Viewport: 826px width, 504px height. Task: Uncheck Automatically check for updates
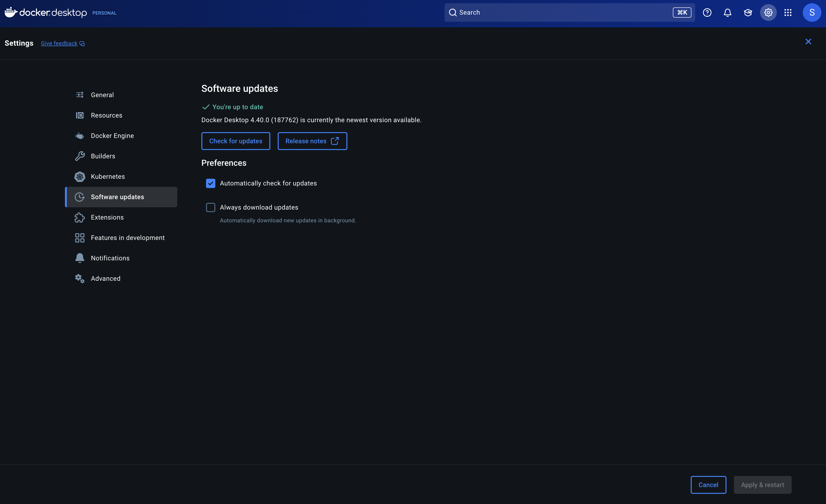(210, 183)
